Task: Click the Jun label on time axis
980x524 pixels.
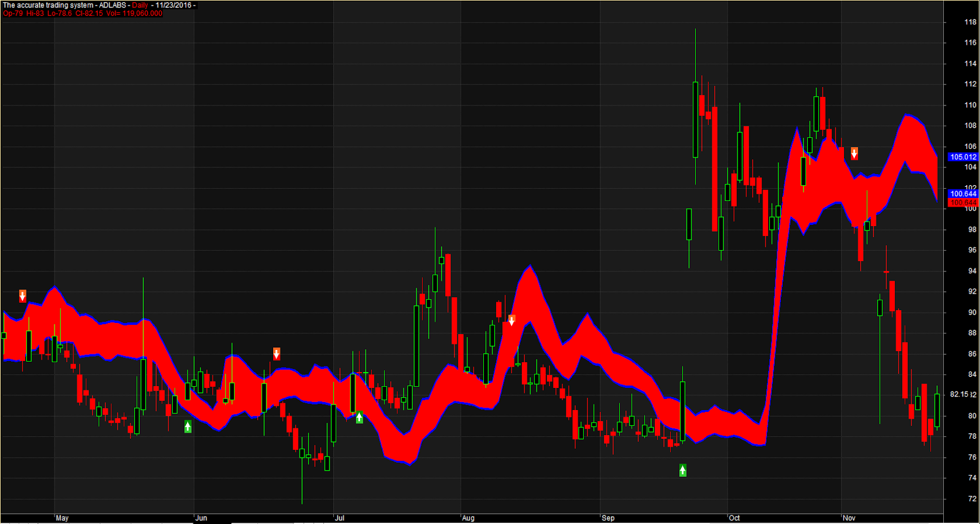Action: [202, 518]
